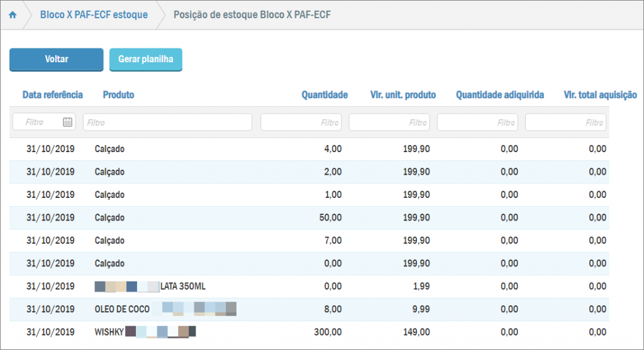
Task: Click Gerar planilha button
Action: pos(145,59)
